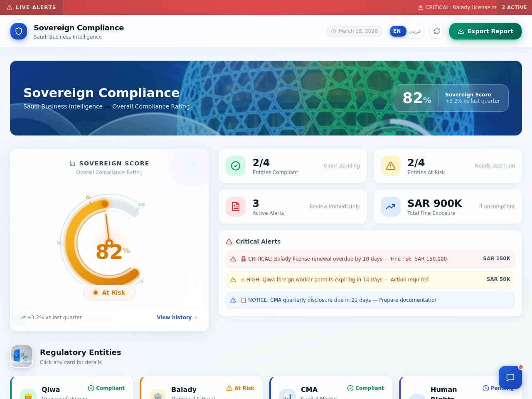Click the warning icon on Balady alert row
Screen dimensions: 532x399
233,259
